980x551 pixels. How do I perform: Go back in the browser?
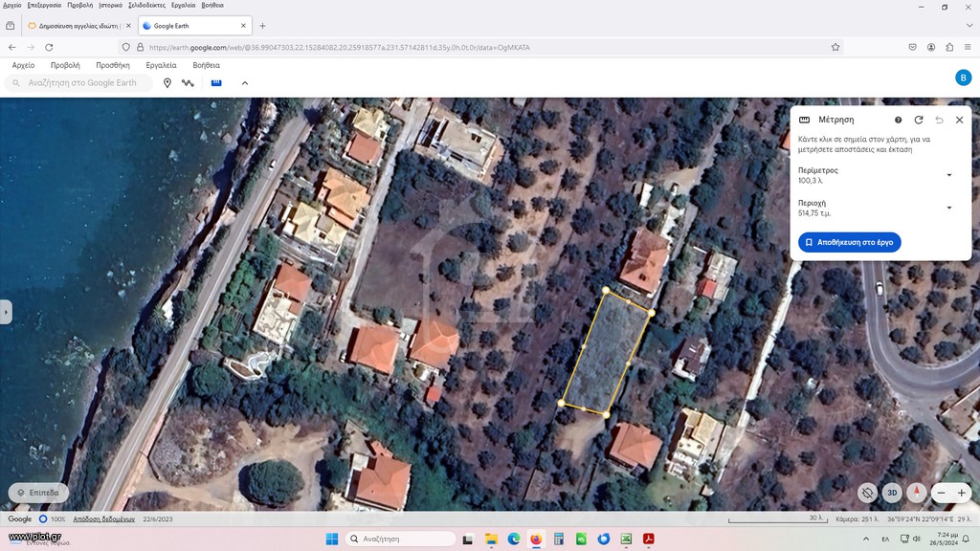click(x=12, y=47)
